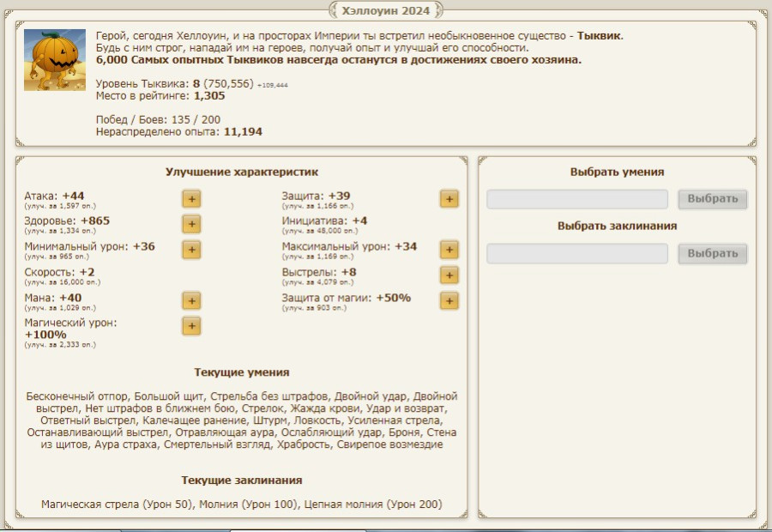The image size is (772, 532).
Task: Raise Защита with its plus button
Action: [x=449, y=199]
